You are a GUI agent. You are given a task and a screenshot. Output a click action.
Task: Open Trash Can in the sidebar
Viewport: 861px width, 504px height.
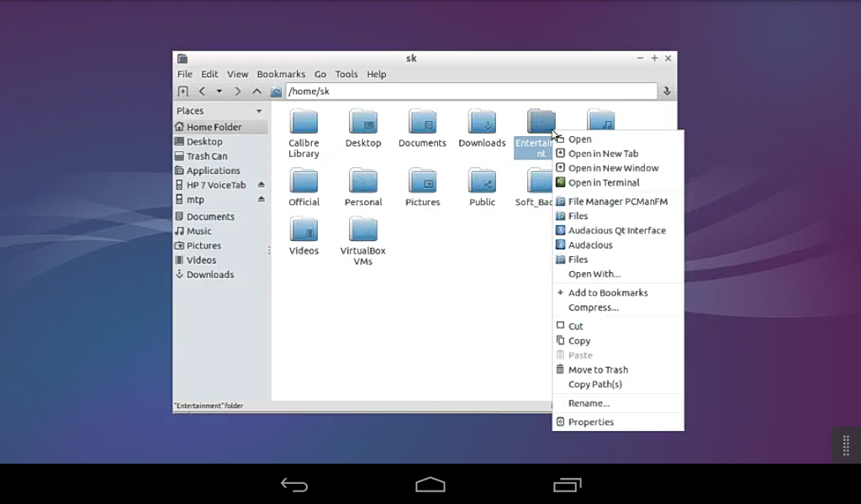[219, 156]
